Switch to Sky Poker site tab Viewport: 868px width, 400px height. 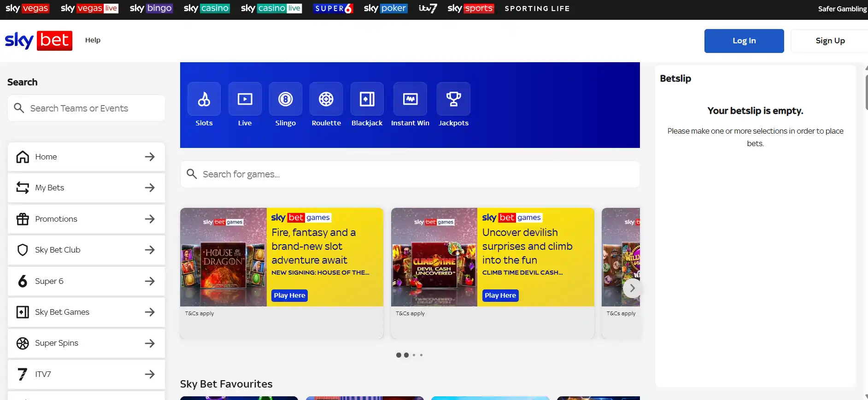(x=386, y=8)
